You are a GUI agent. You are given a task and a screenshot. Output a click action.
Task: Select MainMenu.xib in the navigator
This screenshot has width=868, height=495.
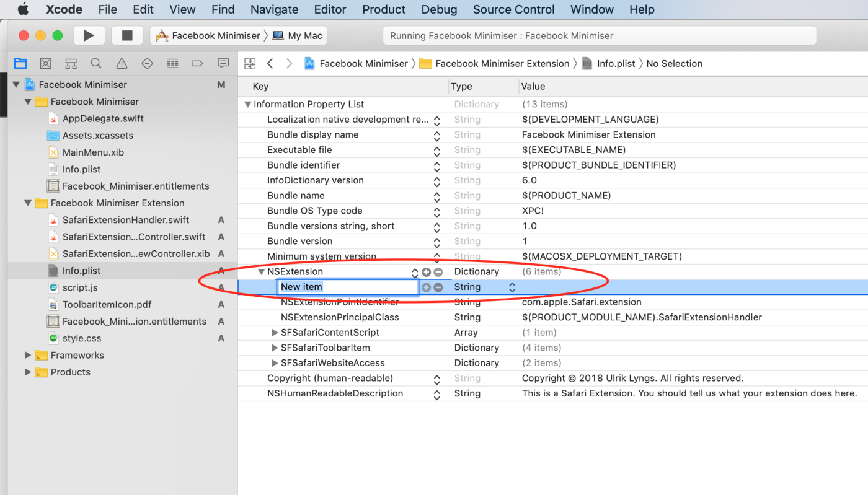tap(93, 152)
